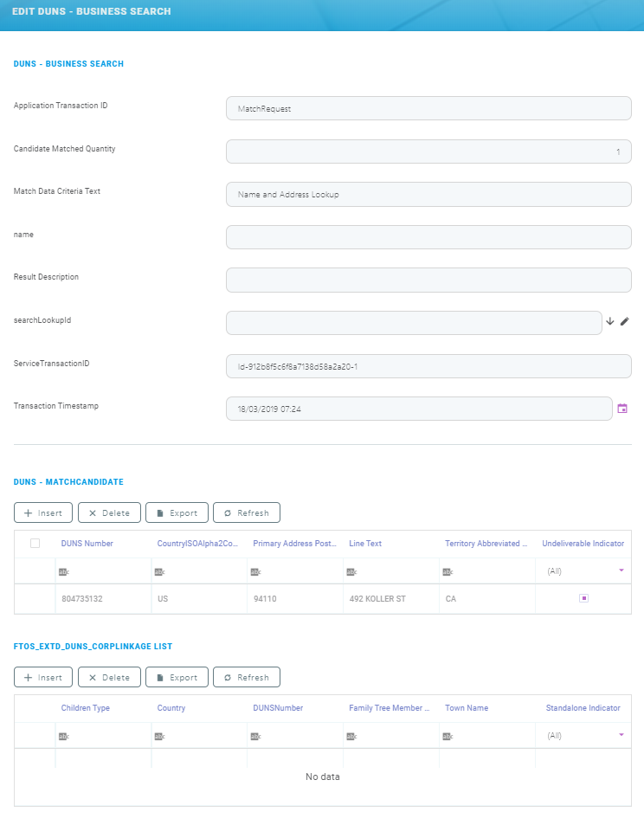Refresh the MatchCandidate grid

246,512
